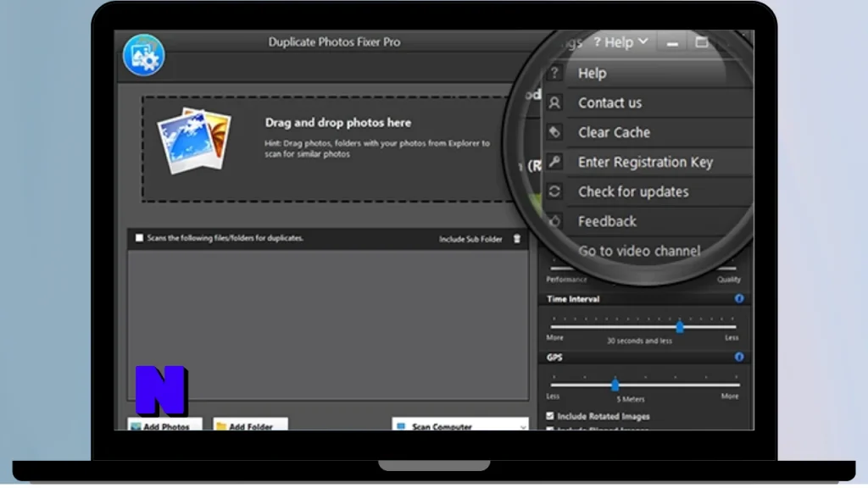Click the Add Folder button
The height and width of the screenshot is (488, 868).
click(250, 425)
